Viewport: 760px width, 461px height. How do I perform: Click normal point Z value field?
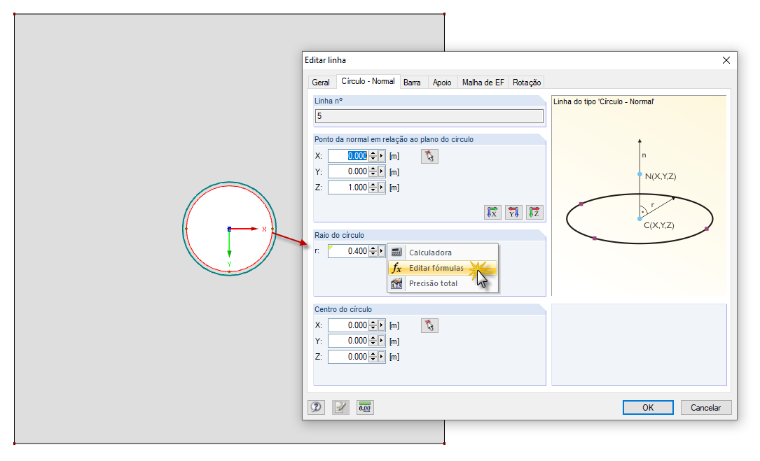click(x=348, y=188)
